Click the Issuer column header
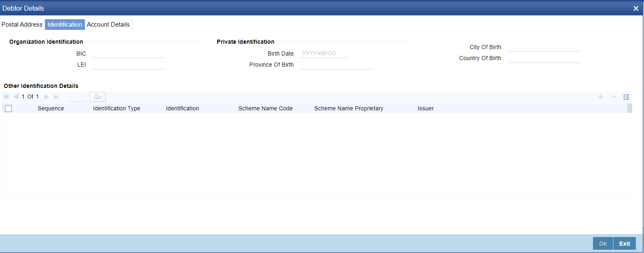The image size is (644, 253). pyautogui.click(x=426, y=108)
